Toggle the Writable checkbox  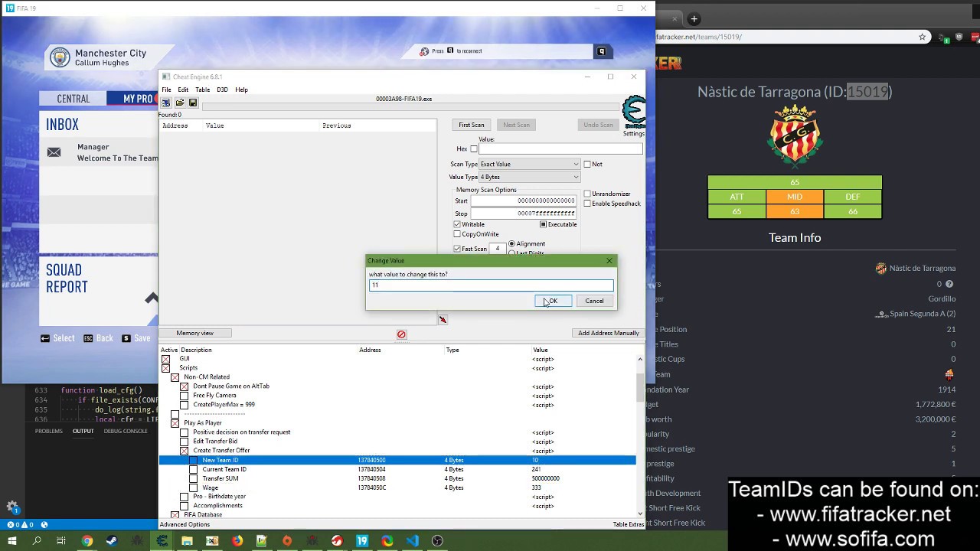tap(457, 224)
